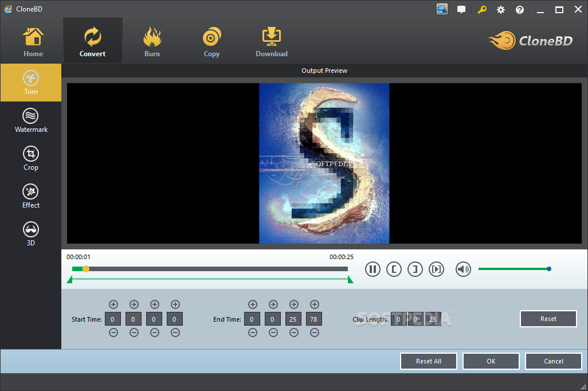
Task: Decrease End Time minutes with minus
Action: 273,333
